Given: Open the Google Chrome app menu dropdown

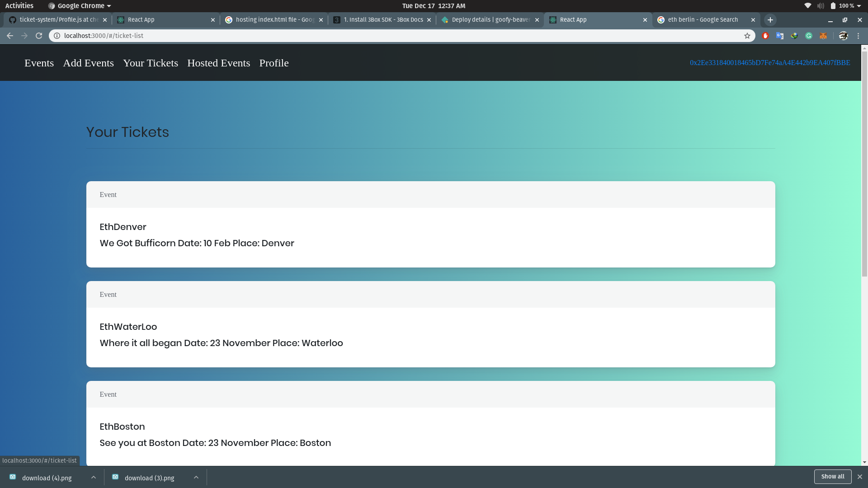Looking at the screenshot, I should click(x=80, y=6).
